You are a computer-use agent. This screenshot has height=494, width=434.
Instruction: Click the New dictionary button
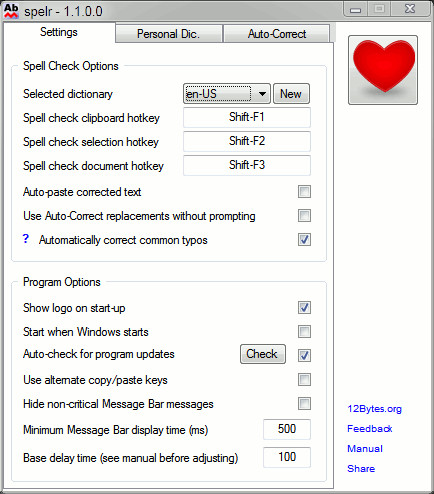tap(291, 94)
